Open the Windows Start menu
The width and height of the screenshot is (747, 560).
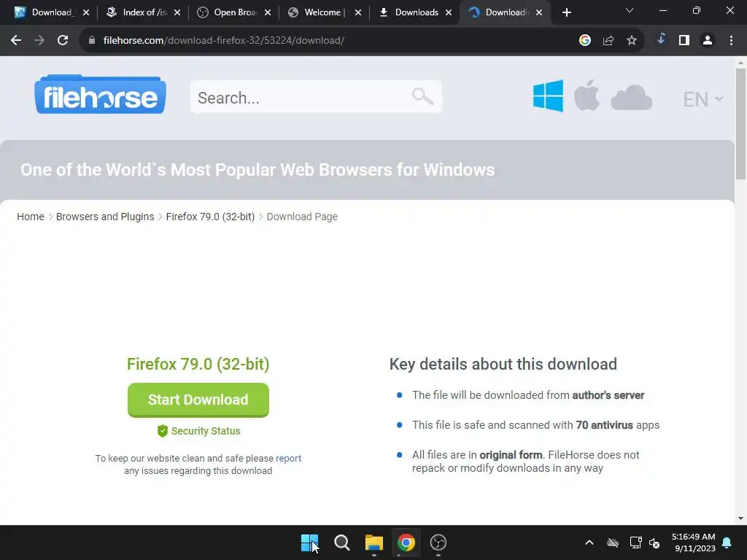click(309, 542)
